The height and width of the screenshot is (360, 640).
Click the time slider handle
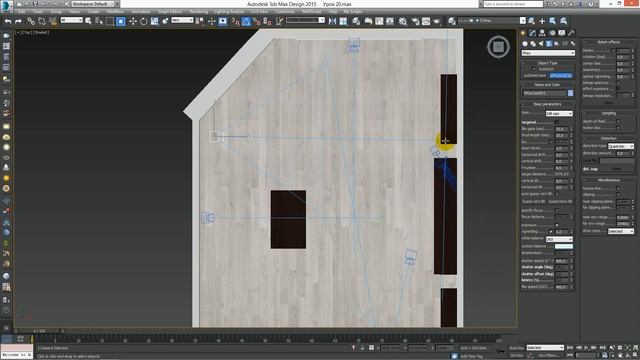click(39, 331)
